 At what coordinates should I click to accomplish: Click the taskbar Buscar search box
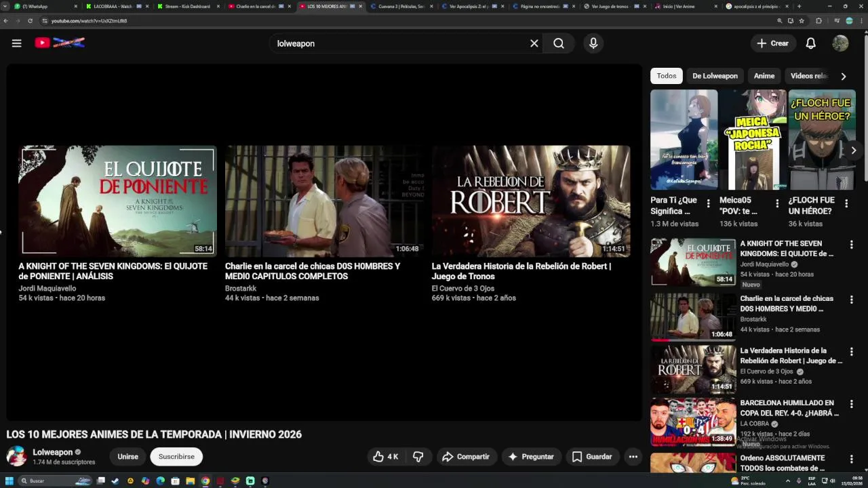coord(54,481)
